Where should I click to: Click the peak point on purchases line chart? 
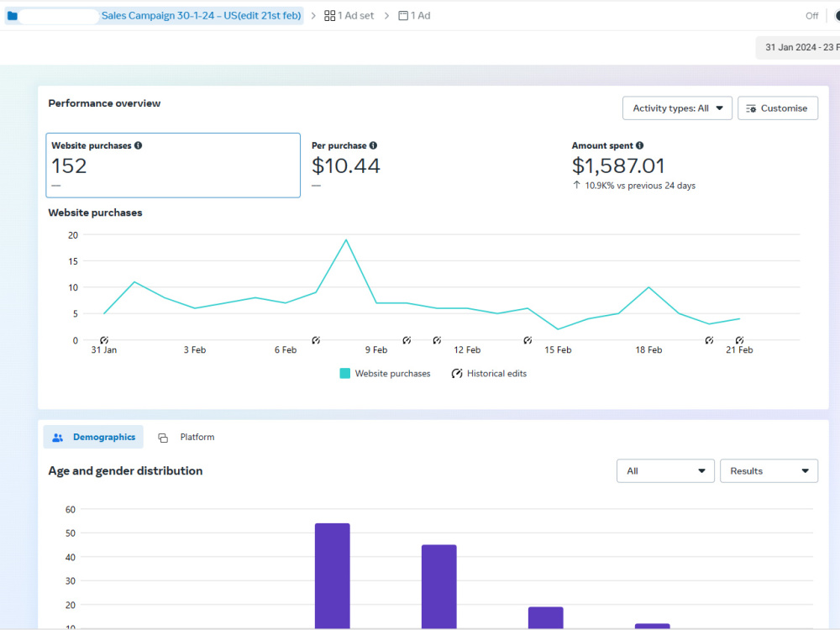(346, 240)
